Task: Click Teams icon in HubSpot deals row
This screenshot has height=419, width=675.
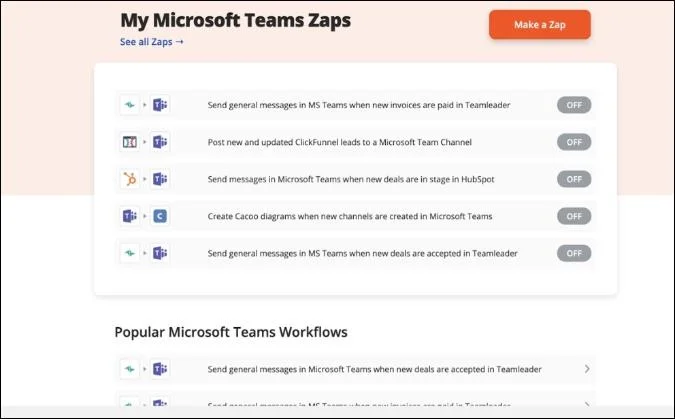Action: click(x=160, y=179)
